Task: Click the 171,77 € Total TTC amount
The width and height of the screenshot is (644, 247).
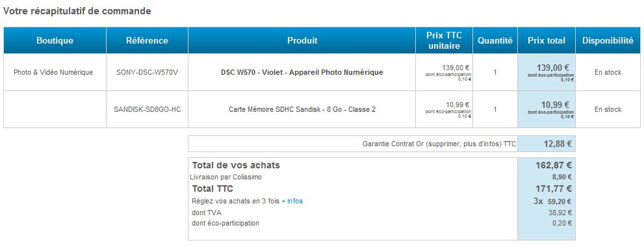Action: click(554, 189)
